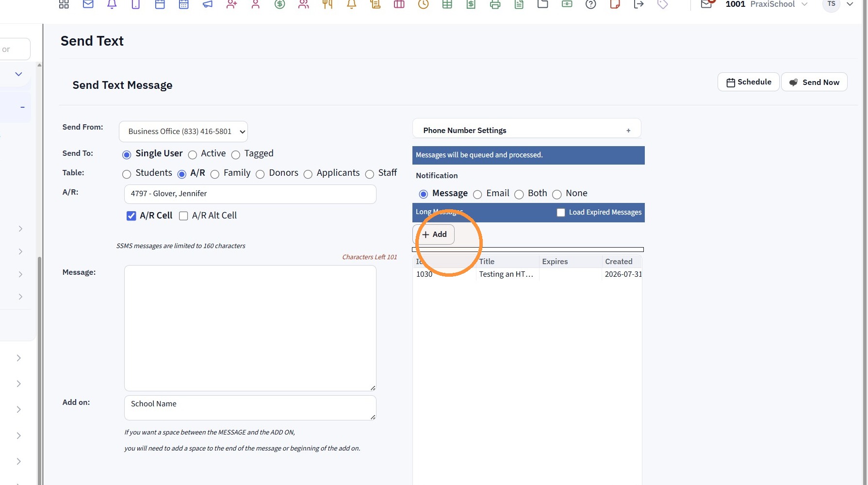Sort by the Created column header
The height and width of the screenshot is (485, 868).
(x=622, y=262)
